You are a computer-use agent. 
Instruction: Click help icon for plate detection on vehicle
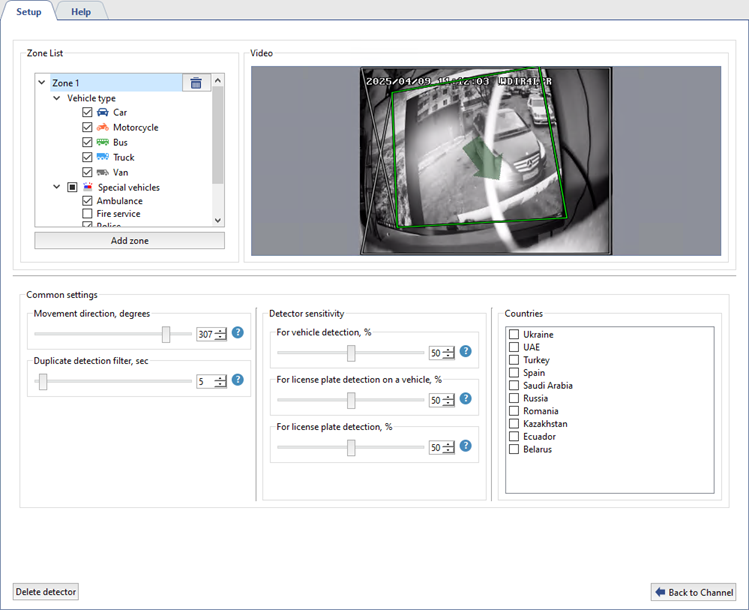465,399
